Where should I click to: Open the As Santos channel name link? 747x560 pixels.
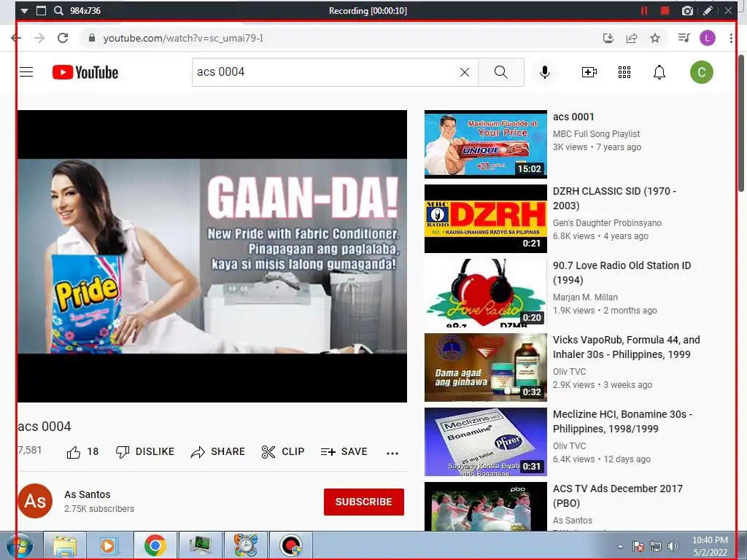pyautogui.click(x=88, y=494)
